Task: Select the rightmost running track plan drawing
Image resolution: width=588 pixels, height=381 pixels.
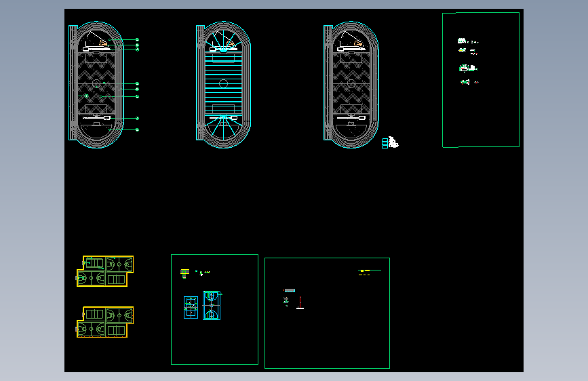Action: pyautogui.click(x=351, y=85)
